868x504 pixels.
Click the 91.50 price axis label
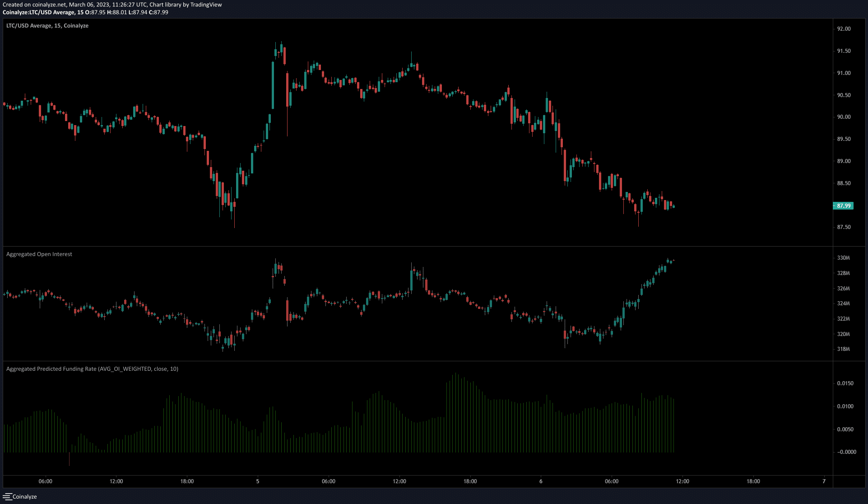(844, 51)
